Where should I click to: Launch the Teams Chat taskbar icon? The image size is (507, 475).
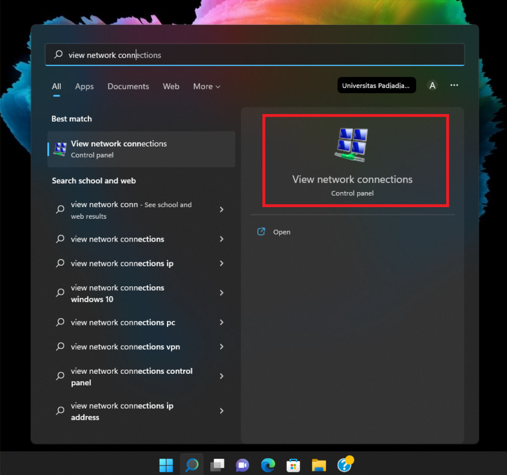[242, 465]
